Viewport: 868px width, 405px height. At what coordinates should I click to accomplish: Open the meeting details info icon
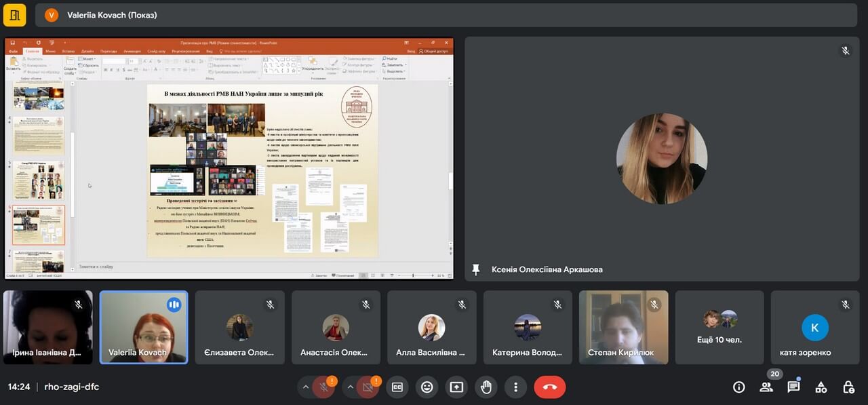point(739,387)
